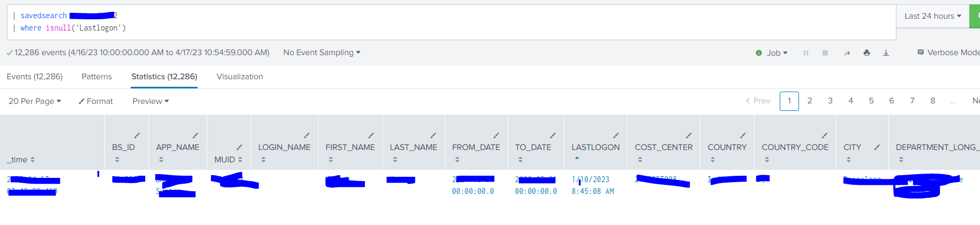Open the 20 Per Page dropdown
Viewport: 980px width, 225px height.
(x=35, y=101)
